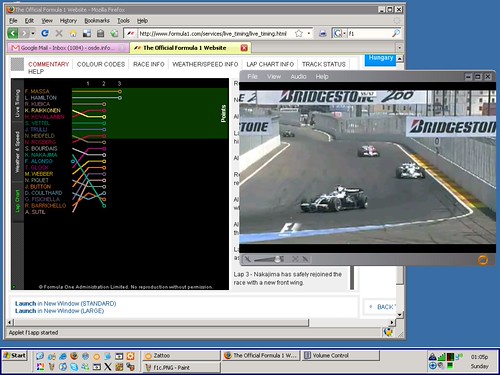
Task: Switch to the Google Mail Inbox tab
Action: 68,48
